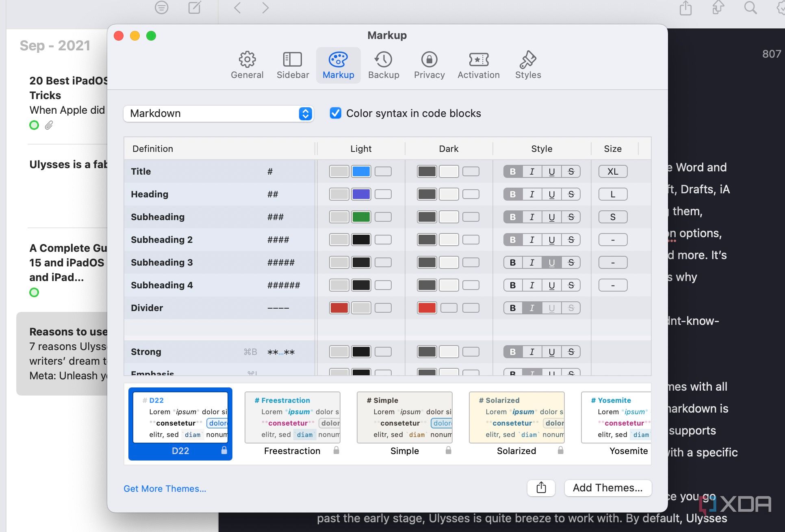
Task: Click the red Divider dark color swatch
Action: tap(427, 308)
